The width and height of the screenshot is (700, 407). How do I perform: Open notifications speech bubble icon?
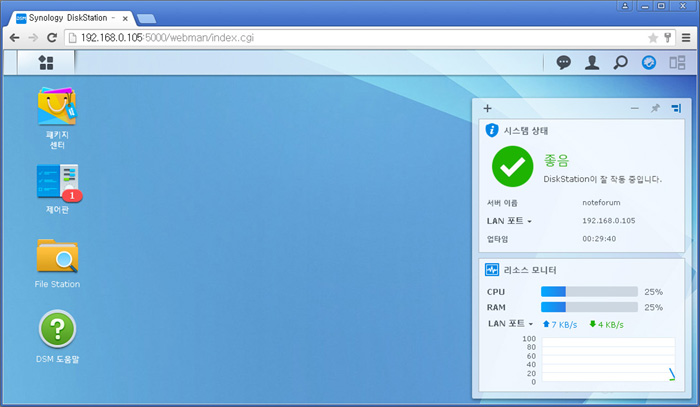563,62
